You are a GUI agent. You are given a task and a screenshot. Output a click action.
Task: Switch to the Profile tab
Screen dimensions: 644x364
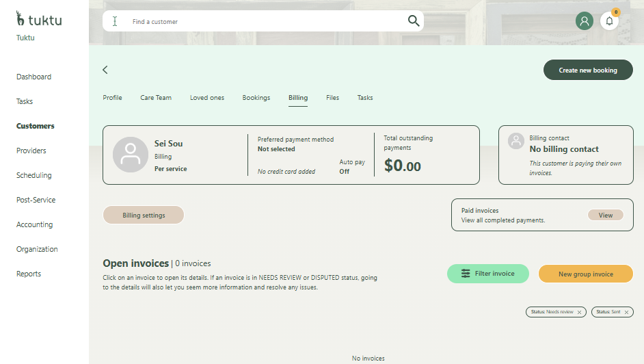112,98
